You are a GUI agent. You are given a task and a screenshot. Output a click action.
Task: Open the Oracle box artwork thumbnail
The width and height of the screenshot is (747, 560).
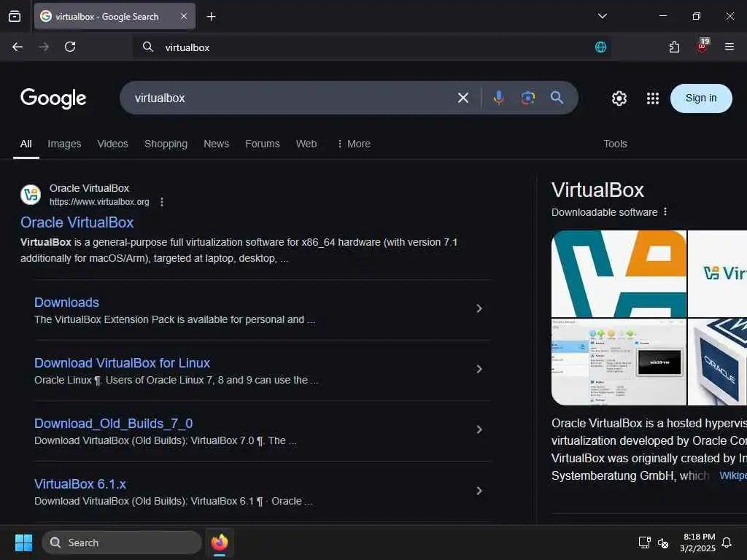[x=718, y=362]
